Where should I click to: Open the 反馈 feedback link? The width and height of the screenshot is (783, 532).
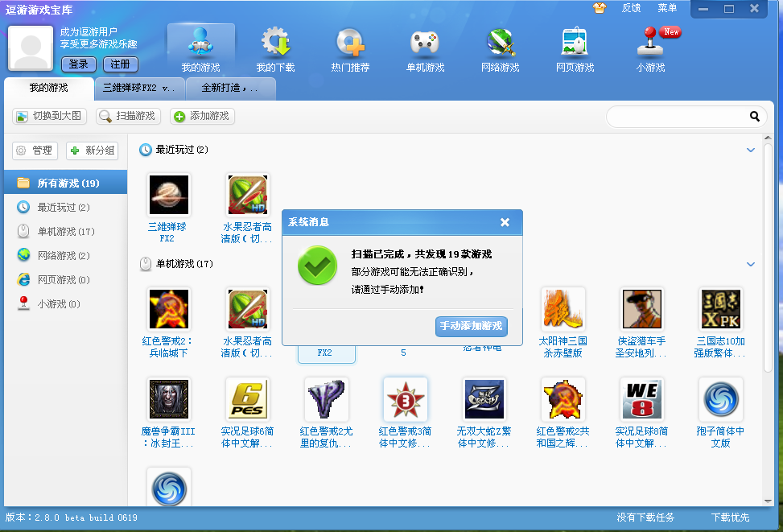tap(631, 8)
